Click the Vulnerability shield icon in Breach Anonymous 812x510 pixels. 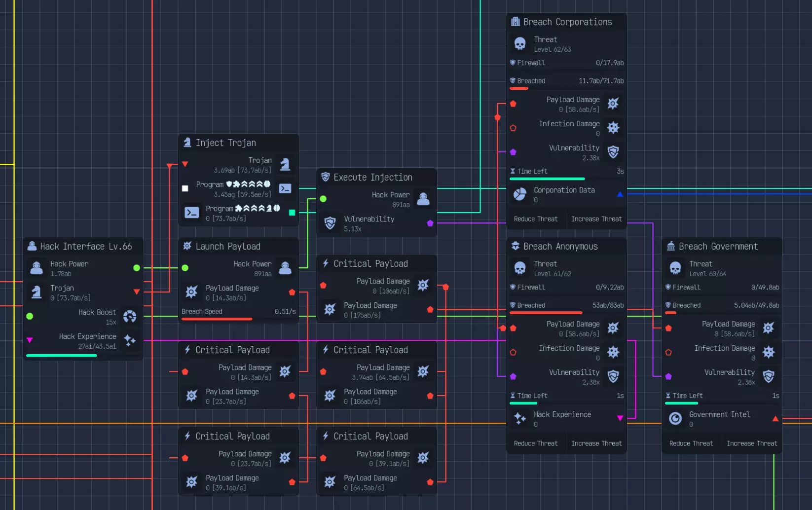[613, 377]
